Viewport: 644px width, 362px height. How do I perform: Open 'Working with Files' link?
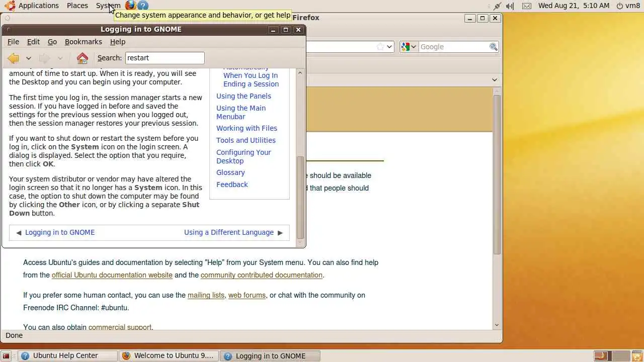(247, 128)
